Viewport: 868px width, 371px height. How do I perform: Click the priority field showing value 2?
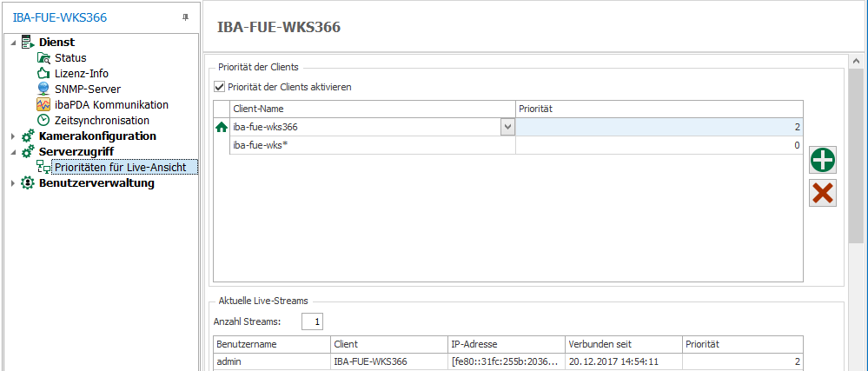[x=659, y=127]
